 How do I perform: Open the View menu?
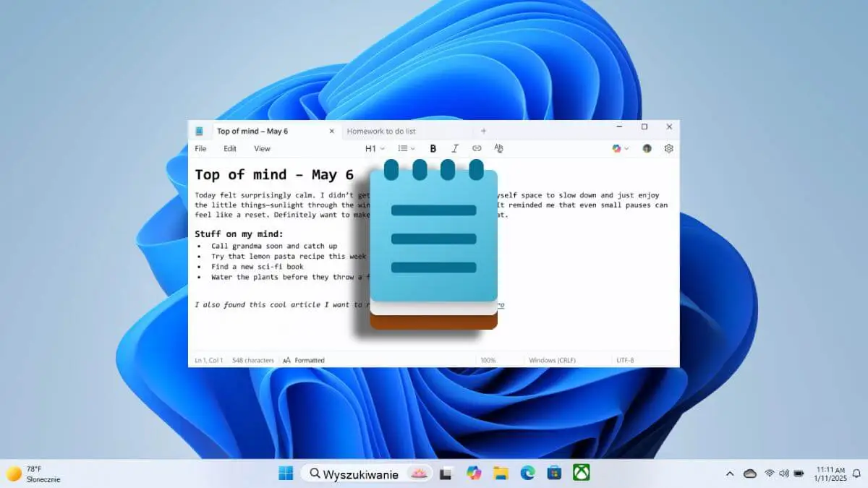click(262, 148)
